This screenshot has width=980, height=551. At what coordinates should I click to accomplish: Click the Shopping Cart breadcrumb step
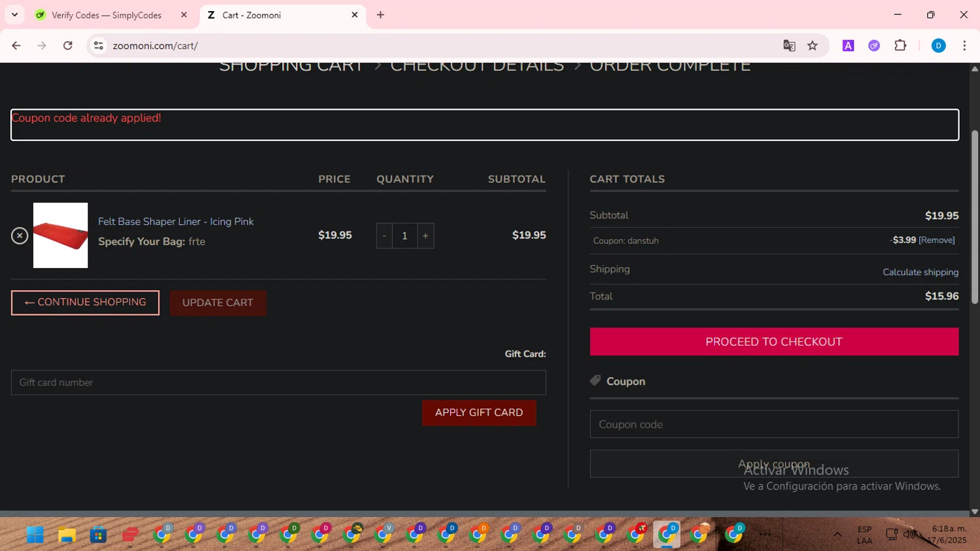tap(291, 66)
